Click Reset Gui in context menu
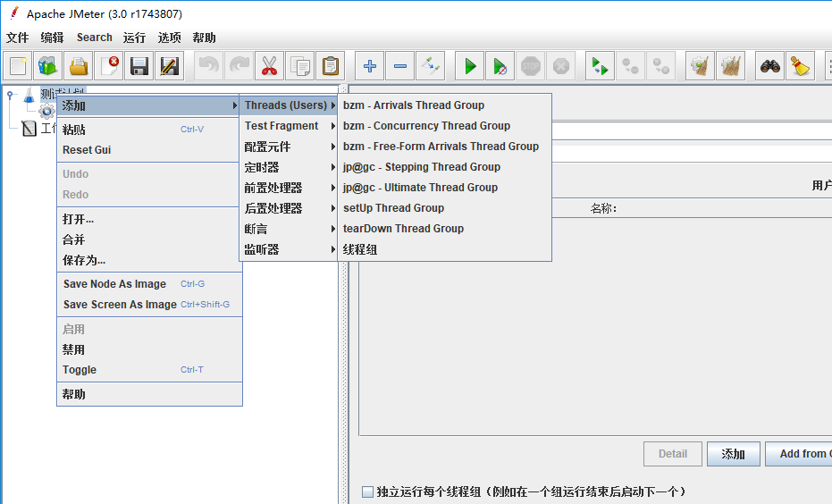This screenshot has width=832, height=504. (x=149, y=150)
